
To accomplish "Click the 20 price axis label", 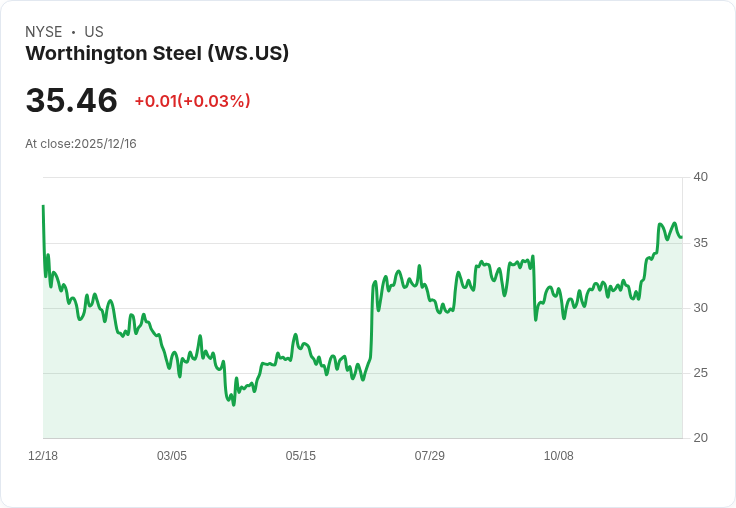I will point(700,438).
